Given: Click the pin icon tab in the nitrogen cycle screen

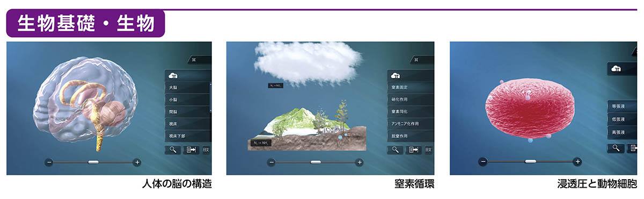Looking at the screenshot, I should 422,60.
